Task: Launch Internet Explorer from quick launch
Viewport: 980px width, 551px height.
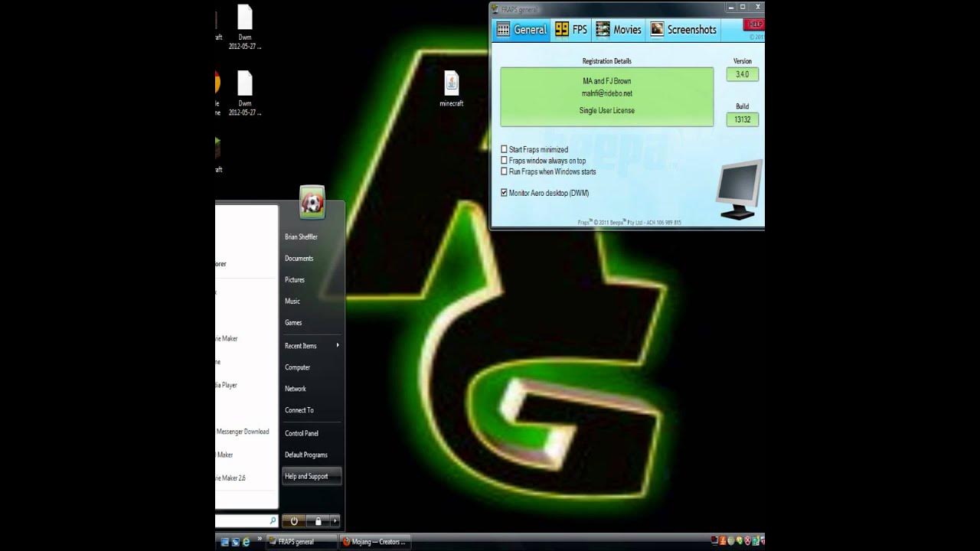Action: click(247, 542)
